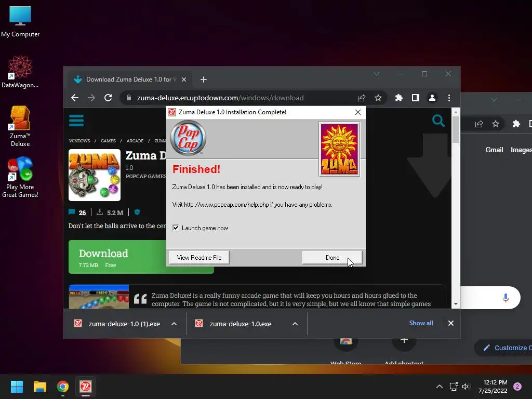Click the blue security shield icon
This screenshot has width=532, height=399.
pyautogui.click(x=137, y=212)
